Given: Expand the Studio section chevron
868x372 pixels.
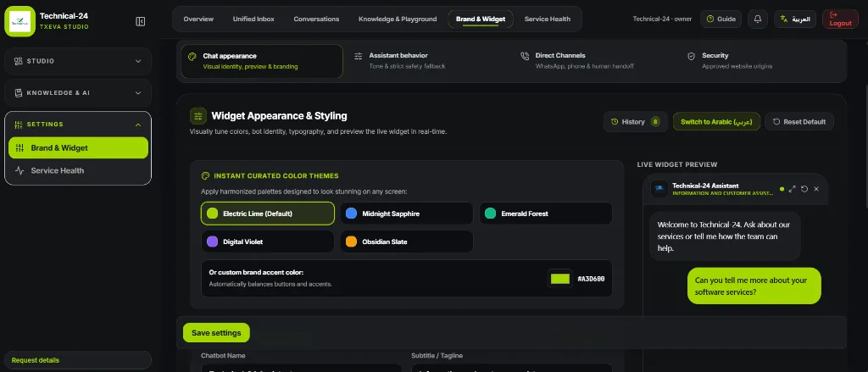Looking at the screenshot, I should [x=138, y=62].
